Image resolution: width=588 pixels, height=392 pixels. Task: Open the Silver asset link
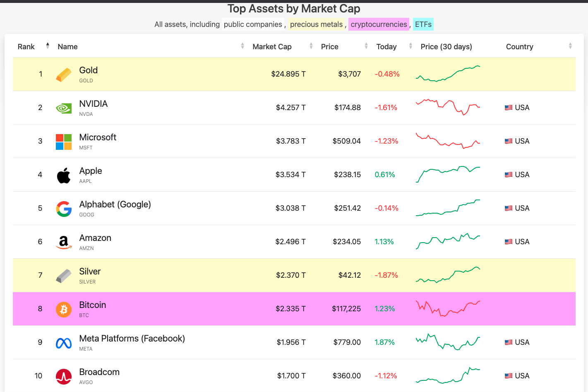(90, 272)
